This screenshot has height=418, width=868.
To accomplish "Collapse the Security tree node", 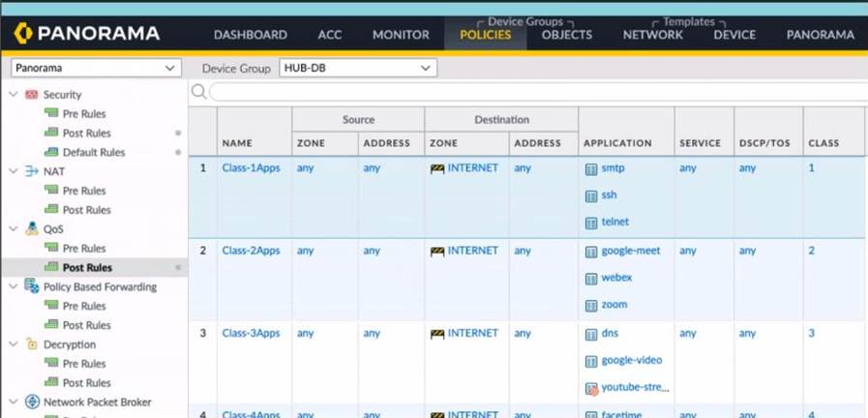I will click(x=13, y=95).
